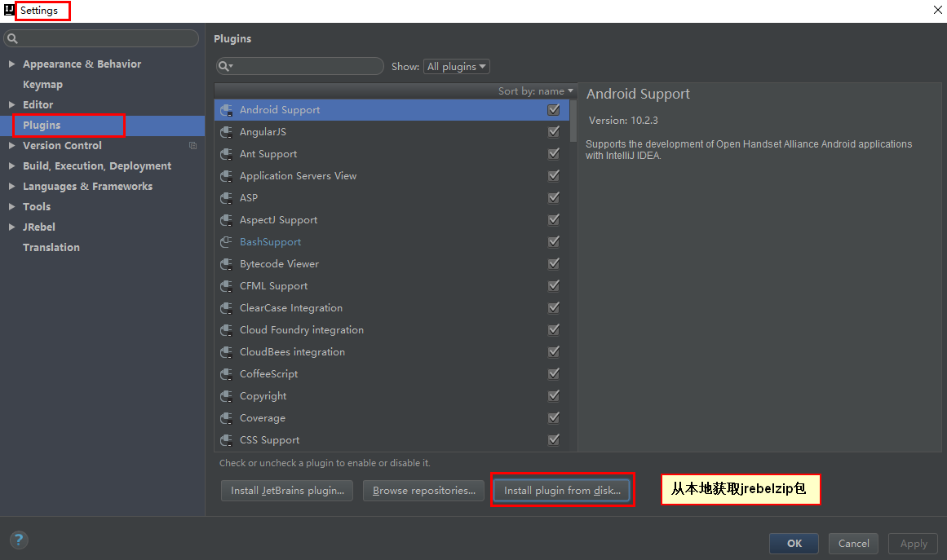Click the CloudBees integration plugin icon

click(227, 352)
